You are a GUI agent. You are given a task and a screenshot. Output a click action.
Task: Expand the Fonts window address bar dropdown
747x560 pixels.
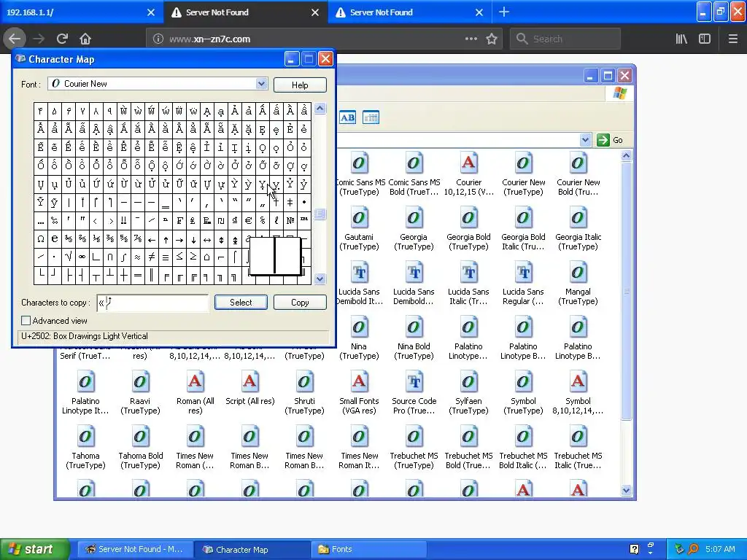tap(585, 140)
